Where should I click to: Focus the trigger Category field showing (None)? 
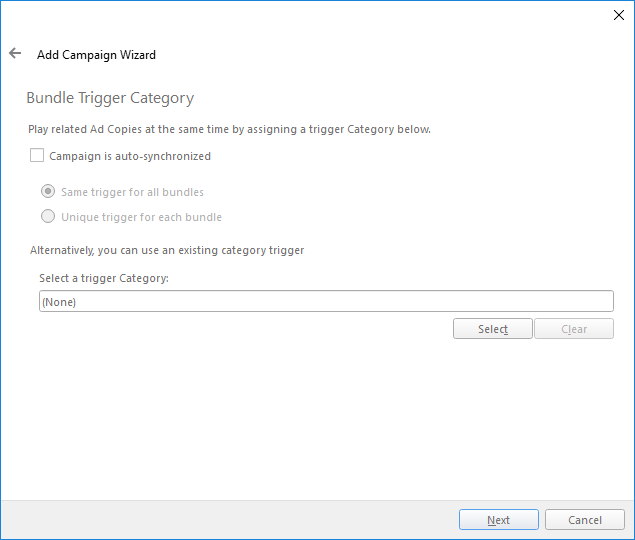click(x=326, y=301)
